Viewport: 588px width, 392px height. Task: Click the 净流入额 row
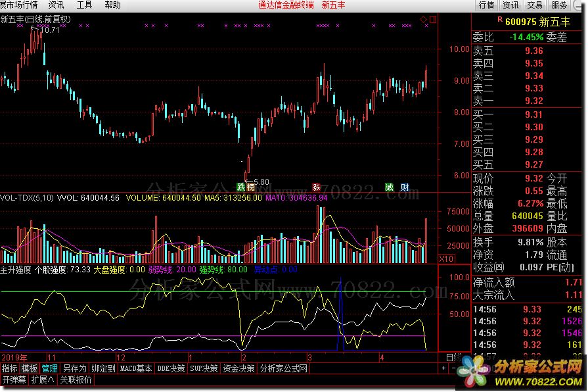(528, 282)
